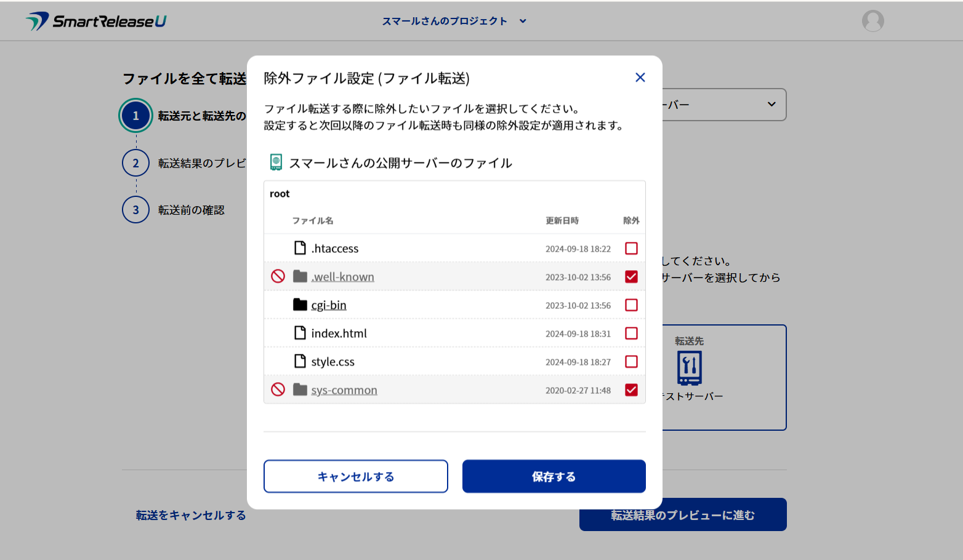Viewport: 963px width, 560px height.
Task: Uncheck exclusion for .well-known folder
Action: pos(631,277)
